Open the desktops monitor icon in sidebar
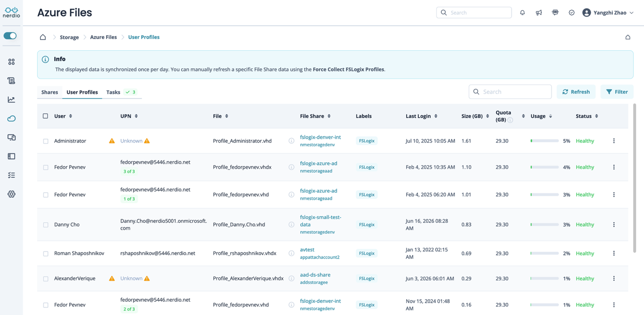 coord(11,138)
